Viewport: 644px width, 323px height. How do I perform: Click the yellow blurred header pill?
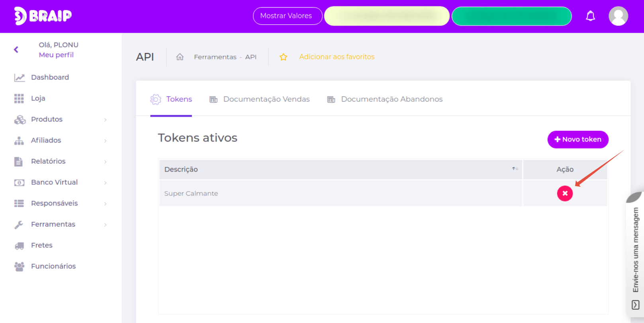(x=387, y=16)
